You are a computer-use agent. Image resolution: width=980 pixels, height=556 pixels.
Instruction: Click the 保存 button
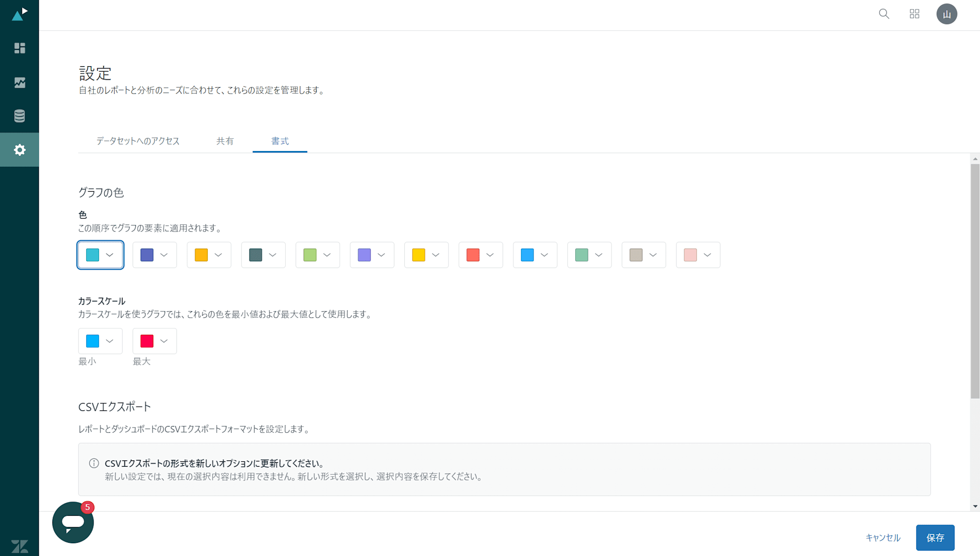tap(935, 537)
